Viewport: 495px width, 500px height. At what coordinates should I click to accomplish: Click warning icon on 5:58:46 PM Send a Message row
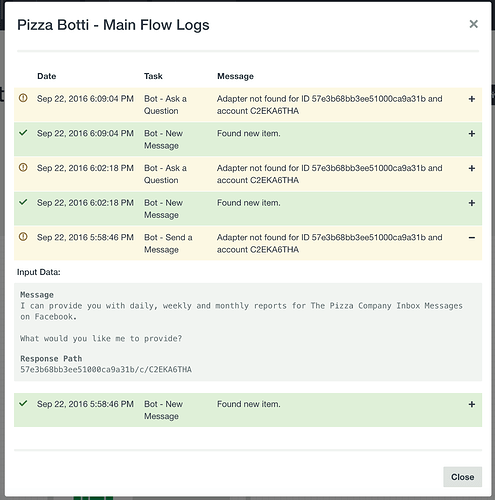pos(23,237)
